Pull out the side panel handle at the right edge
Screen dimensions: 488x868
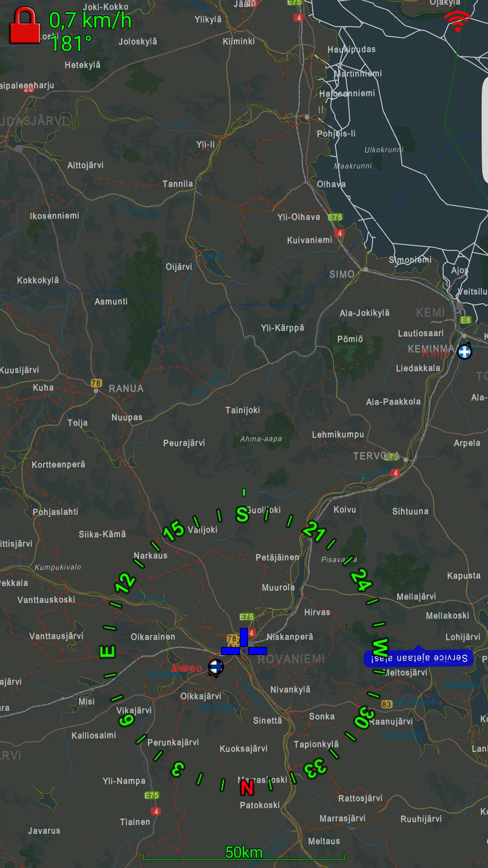point(485,130)
